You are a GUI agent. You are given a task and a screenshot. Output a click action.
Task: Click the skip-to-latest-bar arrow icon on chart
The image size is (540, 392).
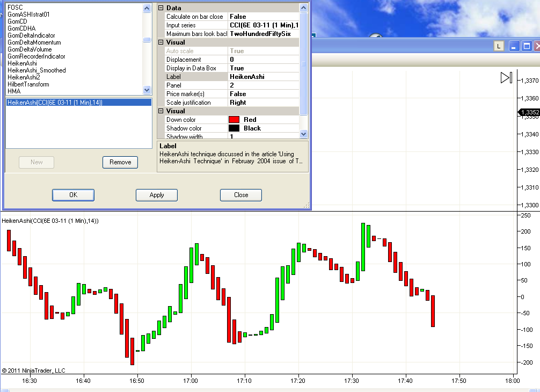tap(506, 77)
